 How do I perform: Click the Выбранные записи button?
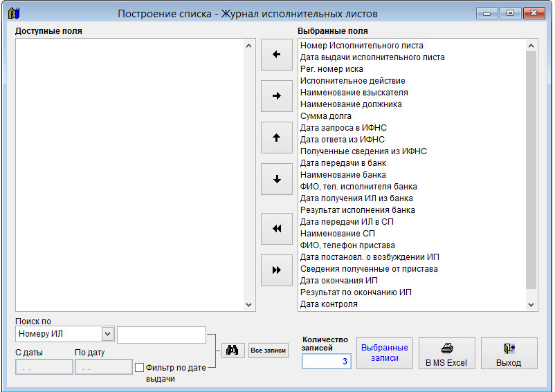(384, 353)
